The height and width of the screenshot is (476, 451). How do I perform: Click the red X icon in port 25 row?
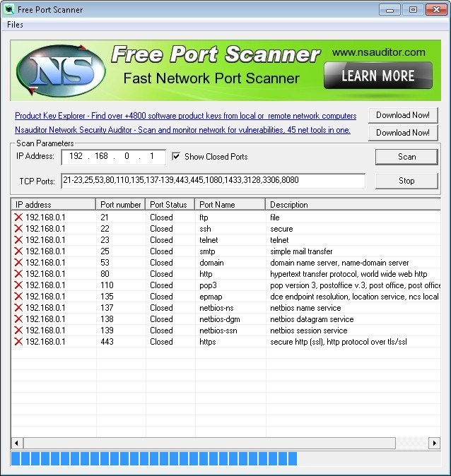[18, 251]
